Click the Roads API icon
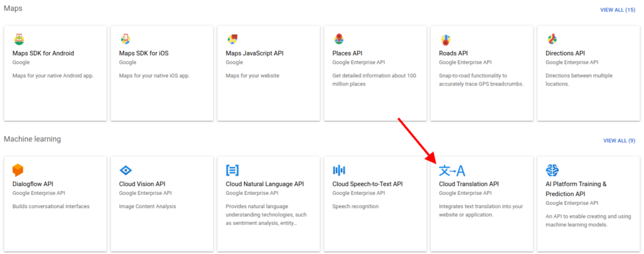Image resolution: width=644 pixels, height=254 pixels. (445, 40)
